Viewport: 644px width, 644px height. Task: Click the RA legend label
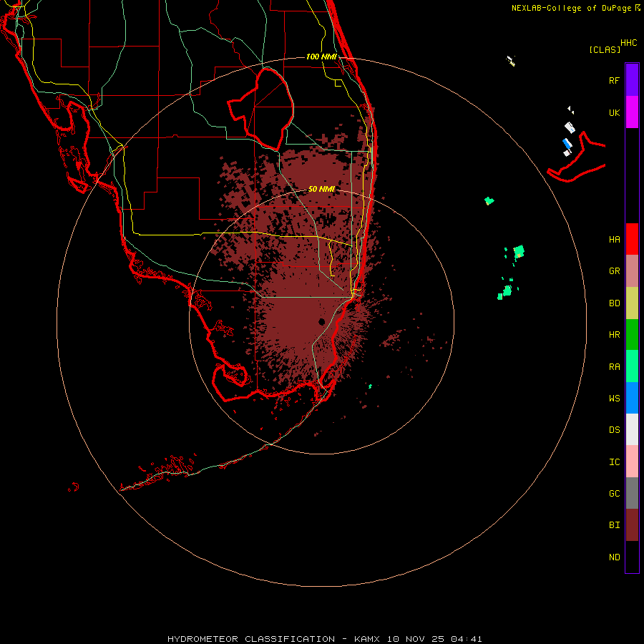click(614, 367)
